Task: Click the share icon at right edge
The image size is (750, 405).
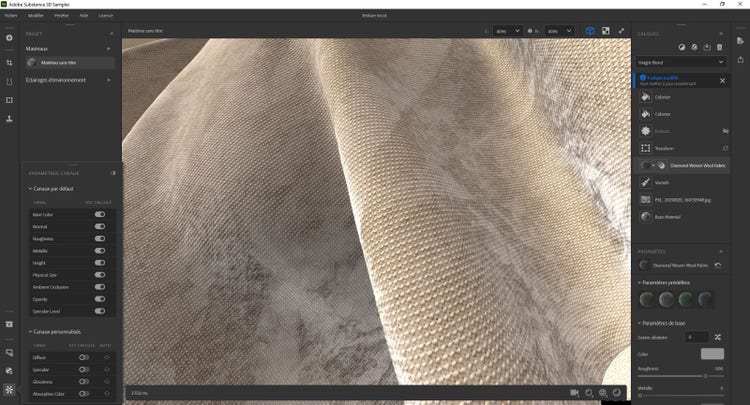Action: click(x=740, y=59)
